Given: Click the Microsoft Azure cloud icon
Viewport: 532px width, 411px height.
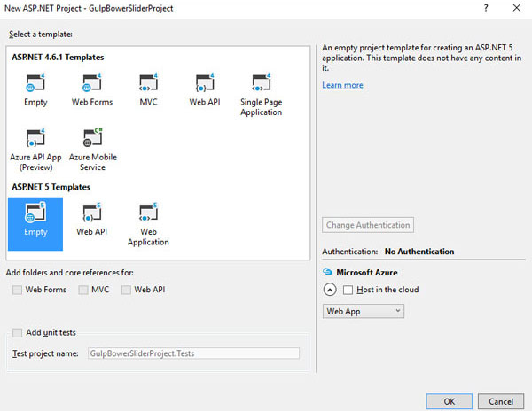Looking at the screenshot, I should click(327, 272).
